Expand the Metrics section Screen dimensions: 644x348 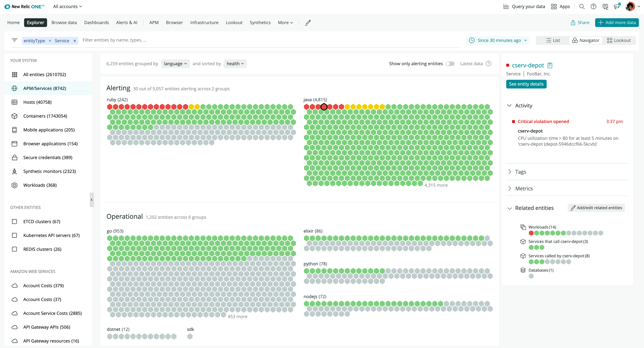pos(510,188)
